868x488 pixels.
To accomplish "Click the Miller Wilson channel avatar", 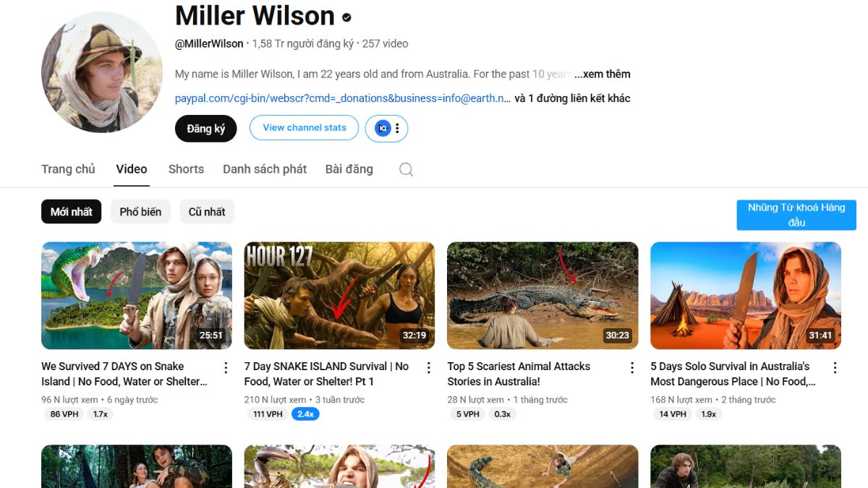I will pos(102,72).
